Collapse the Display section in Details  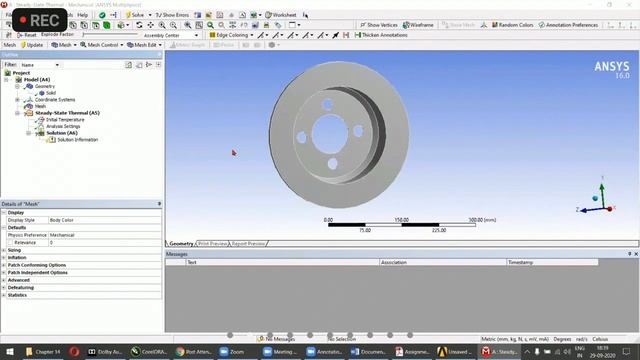click(4, 213)
